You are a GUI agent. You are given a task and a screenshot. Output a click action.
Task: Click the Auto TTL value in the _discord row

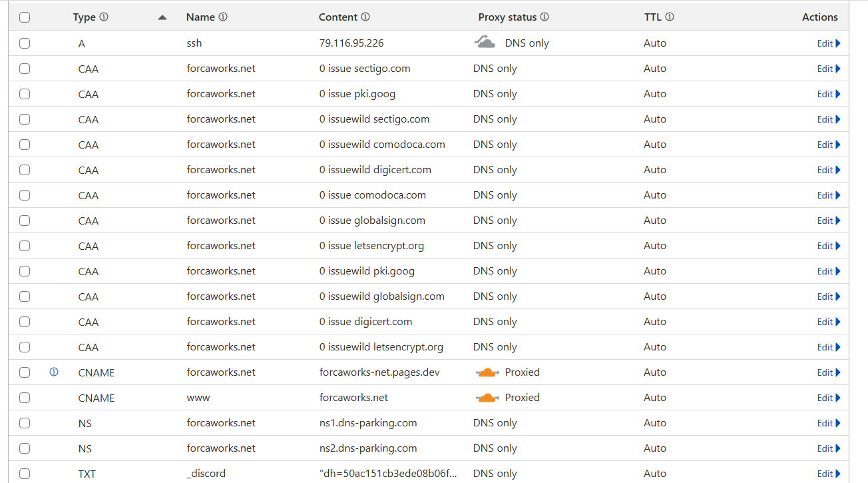point(655,474)
